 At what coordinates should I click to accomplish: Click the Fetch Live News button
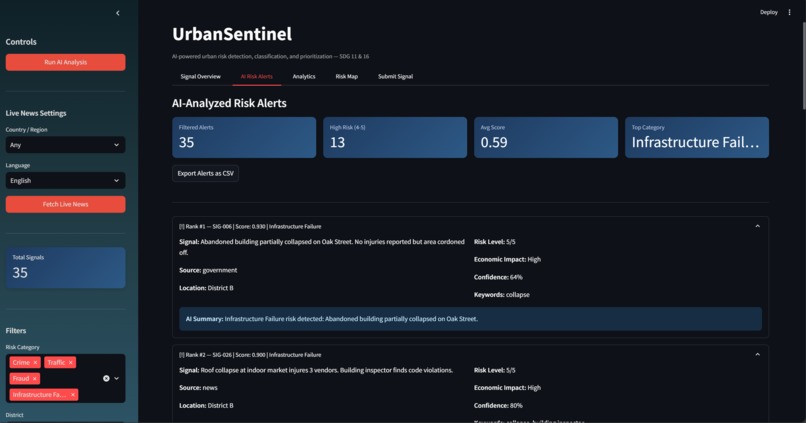[x=65, y=204]
